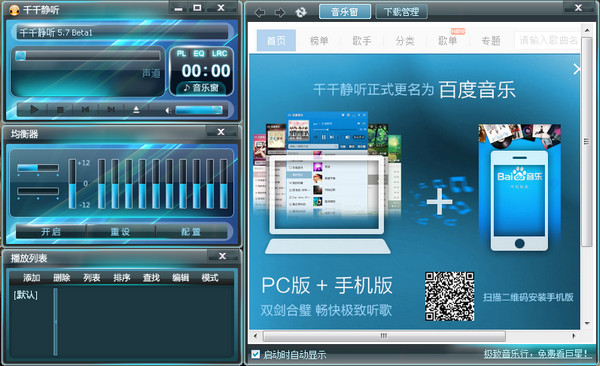600x366 pixels.
Task: Refresh the music window page
Action: [301, 12]
